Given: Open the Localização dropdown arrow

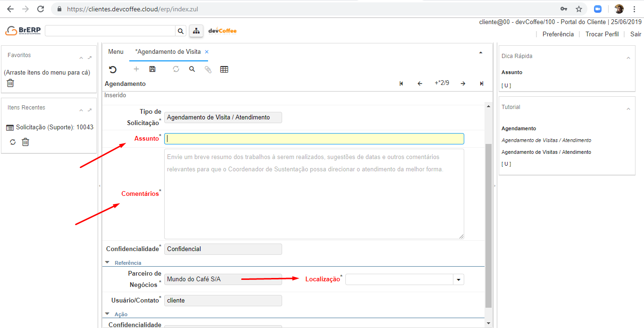Looking at the screenshot, I should (458, 280).
